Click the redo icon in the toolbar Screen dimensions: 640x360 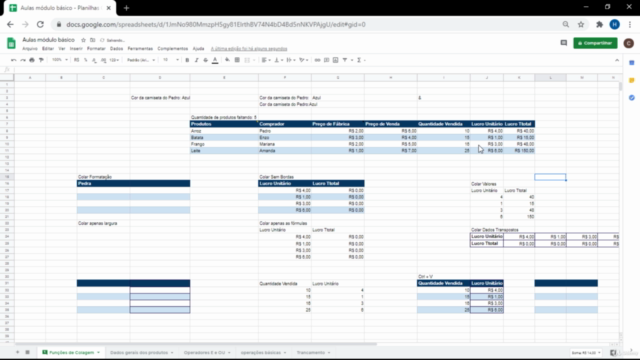[23, 60]
